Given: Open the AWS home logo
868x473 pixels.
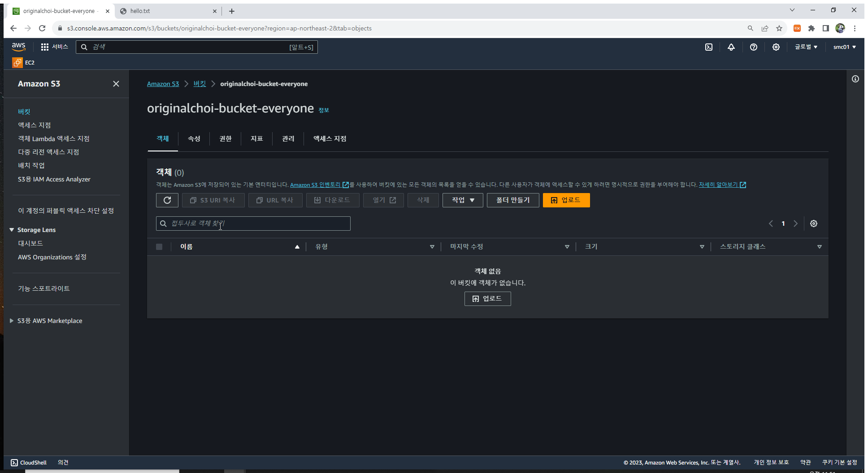Looking at the screenshot, I should 18,47.
